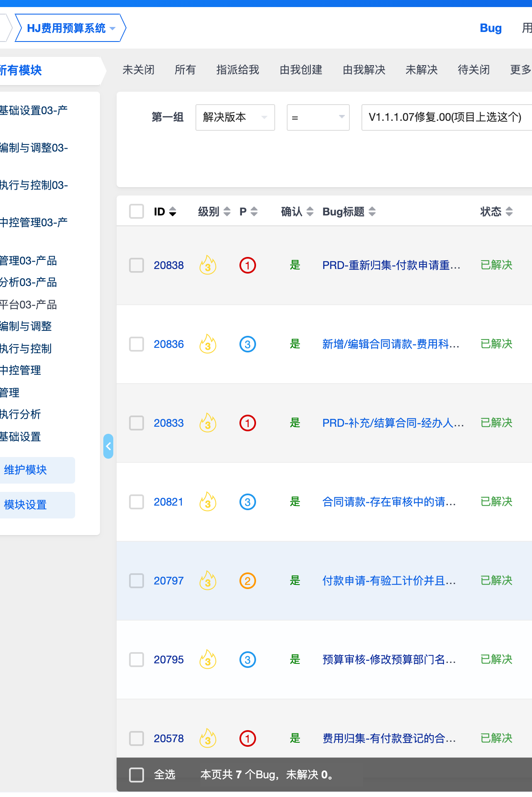Click priority 1 badge for bug 20838

pyautogui.click(x=248, y=265)
